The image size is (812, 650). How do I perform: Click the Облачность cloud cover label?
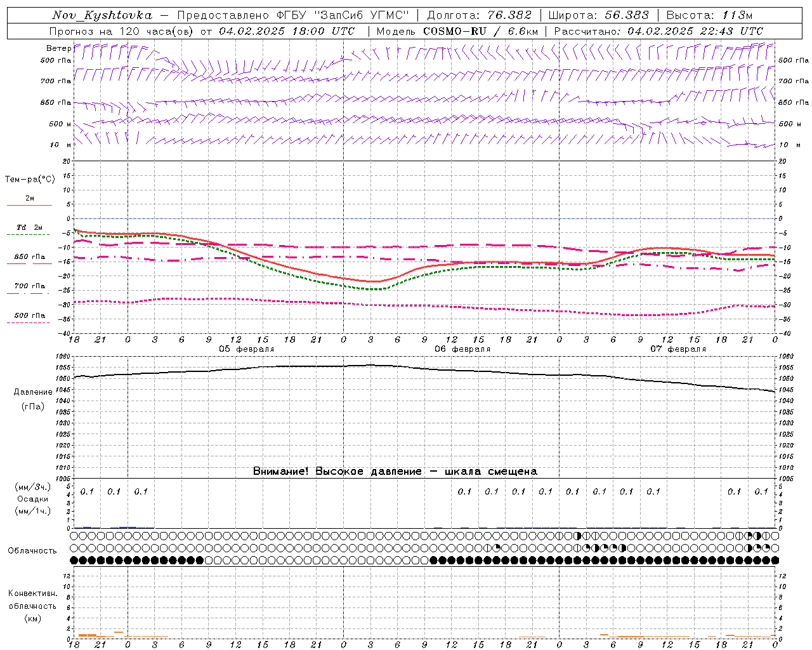click(x=32, y=550)
